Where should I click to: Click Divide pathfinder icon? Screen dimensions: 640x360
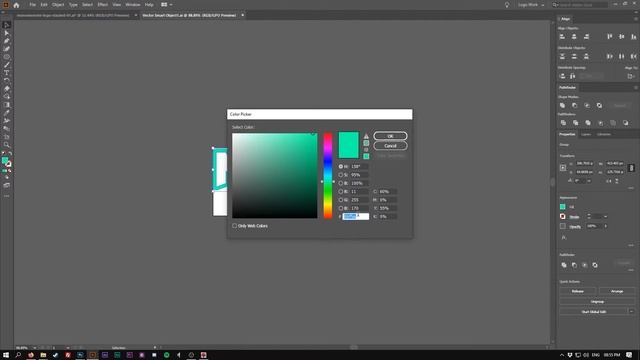[563, 123]
